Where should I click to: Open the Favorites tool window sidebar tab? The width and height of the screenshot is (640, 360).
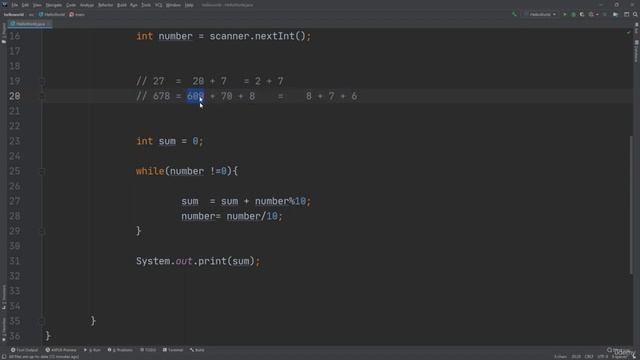[4, 330]
